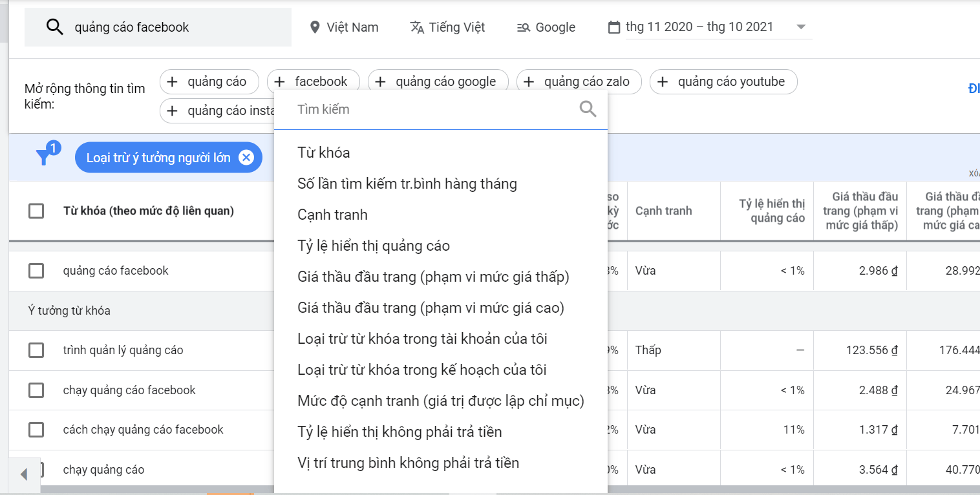
Task: Remove the "Loại trừ ý tưởng người lớn" filter
Action: [x=246, y=158]
